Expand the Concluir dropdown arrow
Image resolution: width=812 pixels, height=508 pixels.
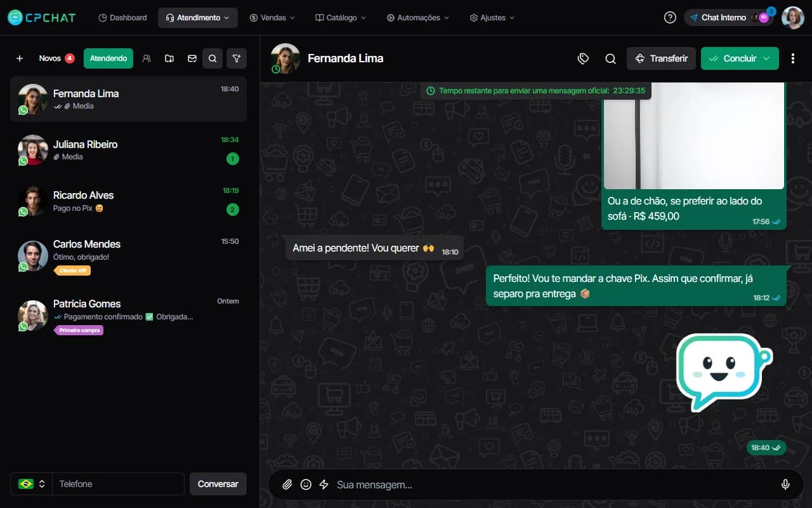click(x=766, y=58)
